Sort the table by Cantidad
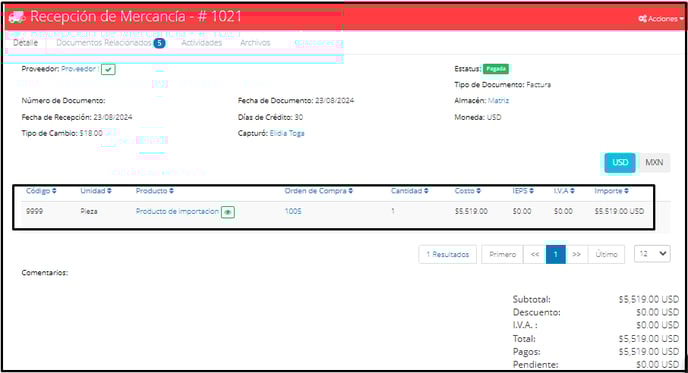 tap(409, 191)
